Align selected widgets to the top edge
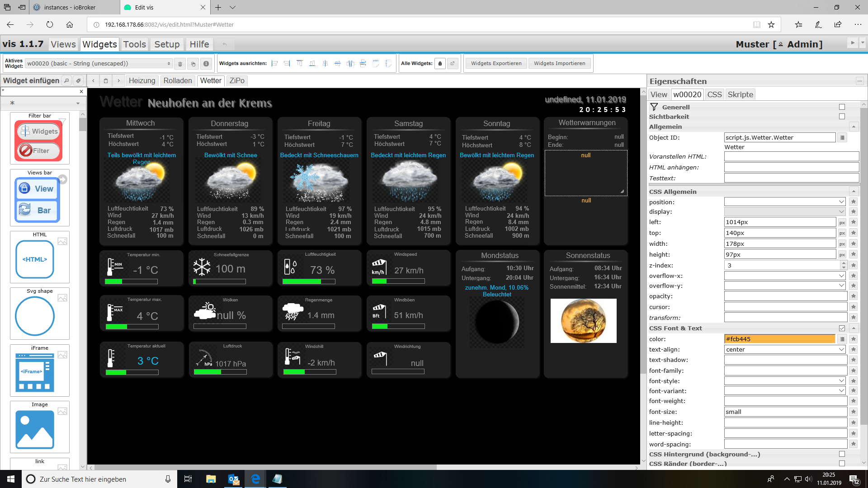Screen dimensions: 868x488 [x=300, y=64]
